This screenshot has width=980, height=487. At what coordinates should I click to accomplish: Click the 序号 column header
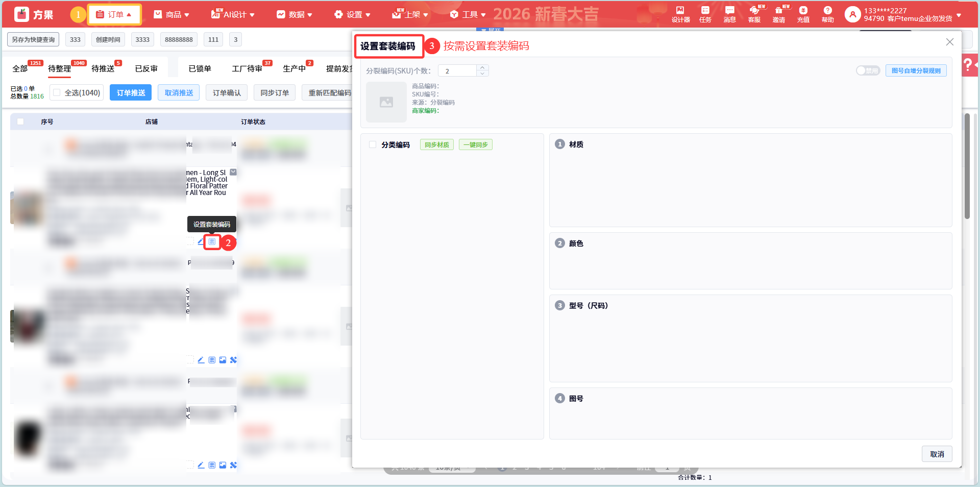(x=47, y=121)
